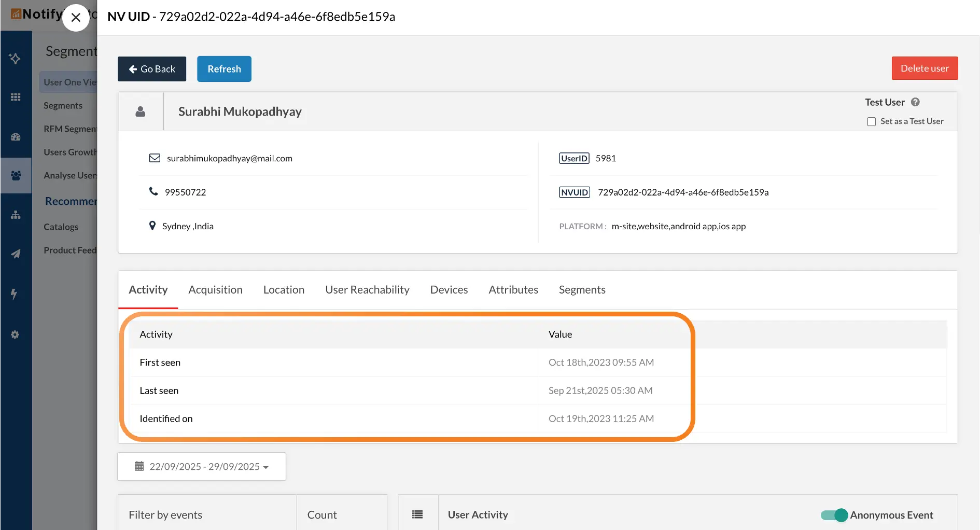Screen dimensions: 980x530
Task: Open the User Reachability tab
Action: (x=367, y=290)
